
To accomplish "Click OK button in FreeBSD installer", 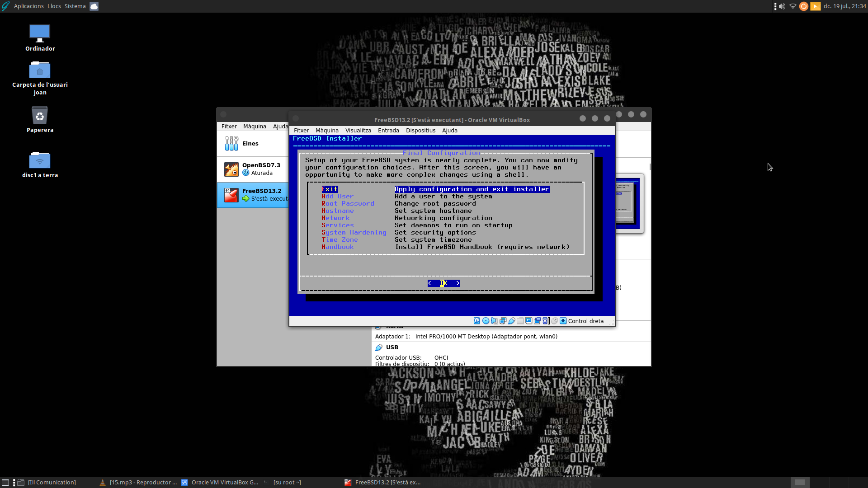I will (x=443, y=283).
